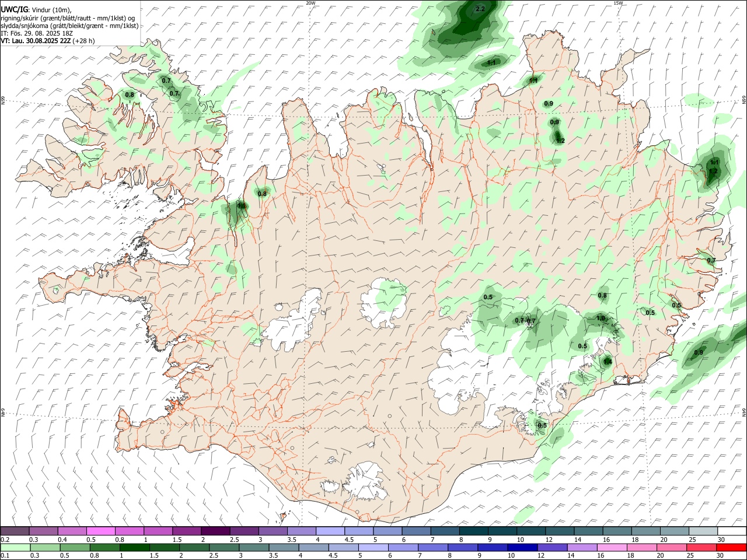The height and width of the screenshot is (560, 747).
Task: Select the grey-green 3 mm rain legend swatch
Action: click(254, 547)
